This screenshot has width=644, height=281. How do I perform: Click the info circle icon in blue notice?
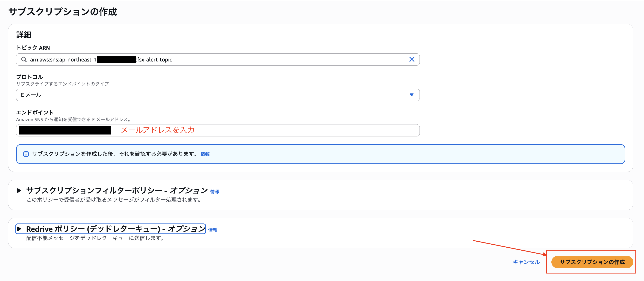pyautogui.click(x=26, y=154)
